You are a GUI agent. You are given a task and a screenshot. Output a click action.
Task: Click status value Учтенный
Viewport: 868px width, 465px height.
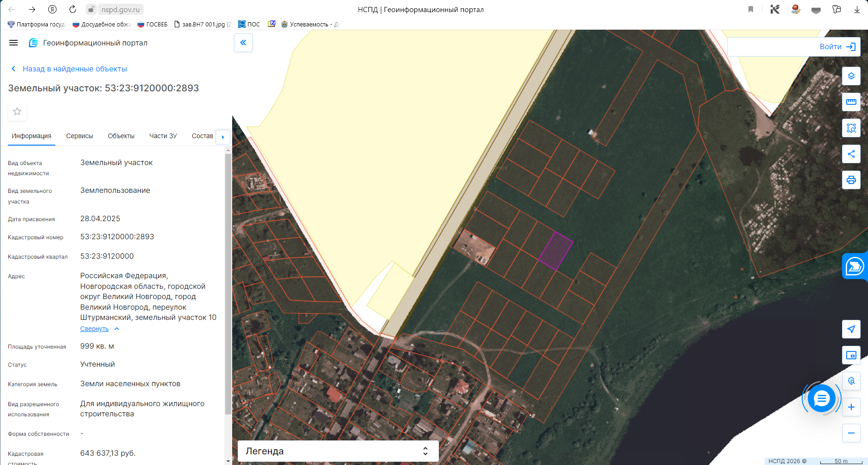pyautogui.click(x=97, y=364)
